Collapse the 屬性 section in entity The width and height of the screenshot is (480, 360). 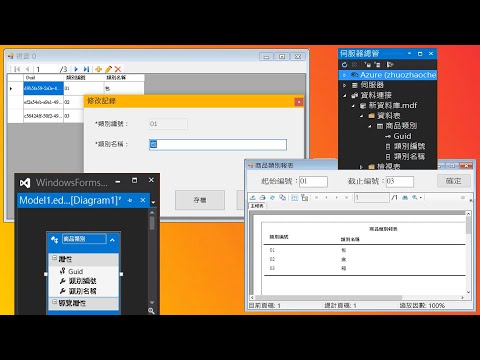(54, 258)
